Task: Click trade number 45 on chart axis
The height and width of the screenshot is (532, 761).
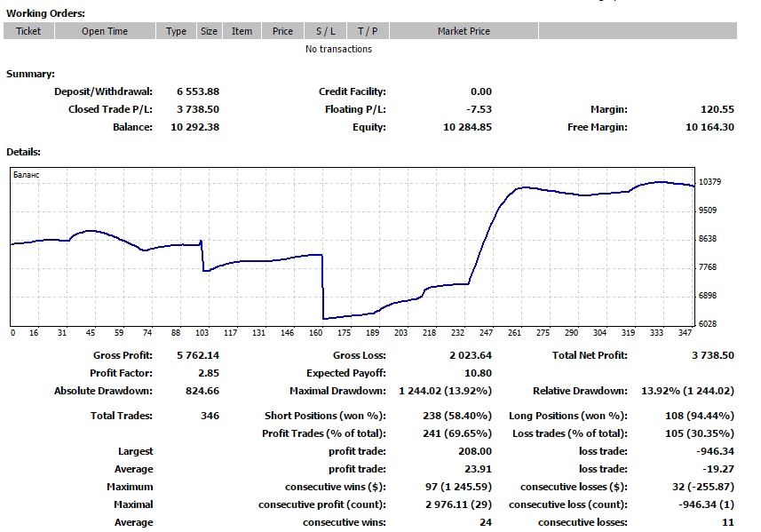Action: click(x=91, y=332)
